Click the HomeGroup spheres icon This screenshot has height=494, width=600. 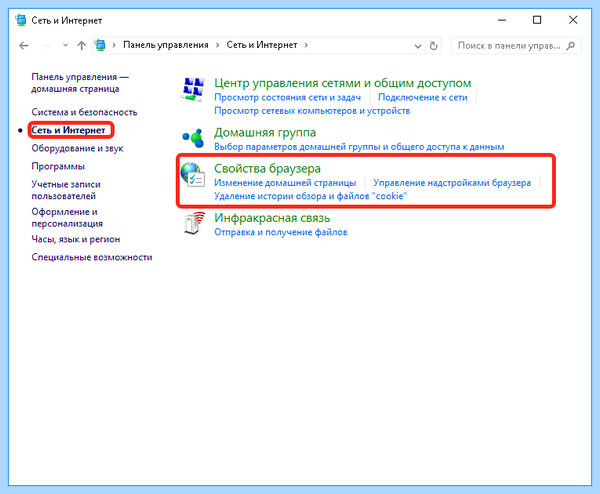coord(193,138)
